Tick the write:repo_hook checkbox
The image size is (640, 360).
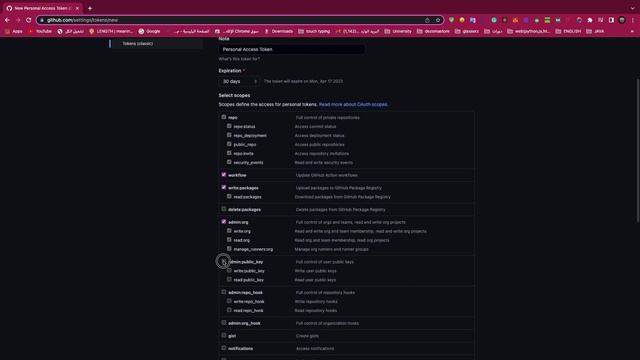coord(229,301)
